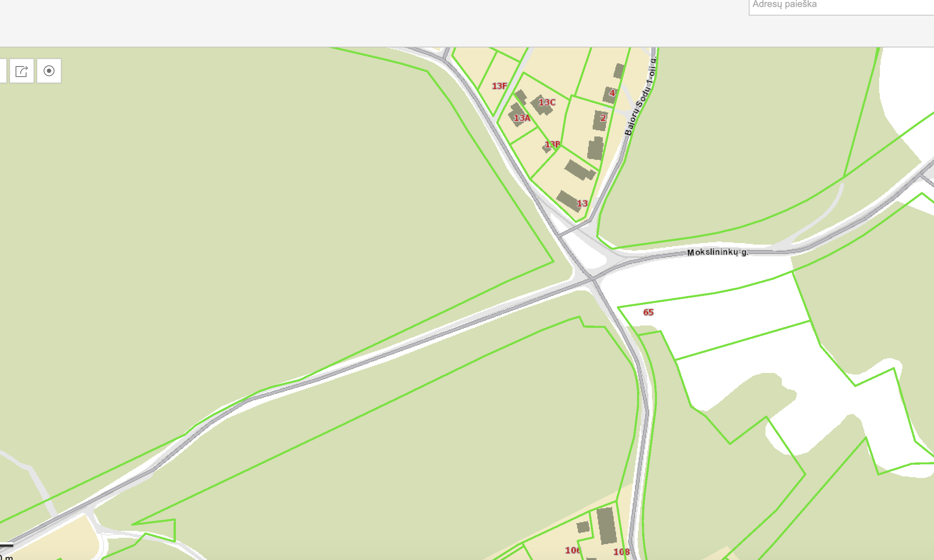Activate the locate my position button
Screen dimensions: 934x560
click(49, 71)
